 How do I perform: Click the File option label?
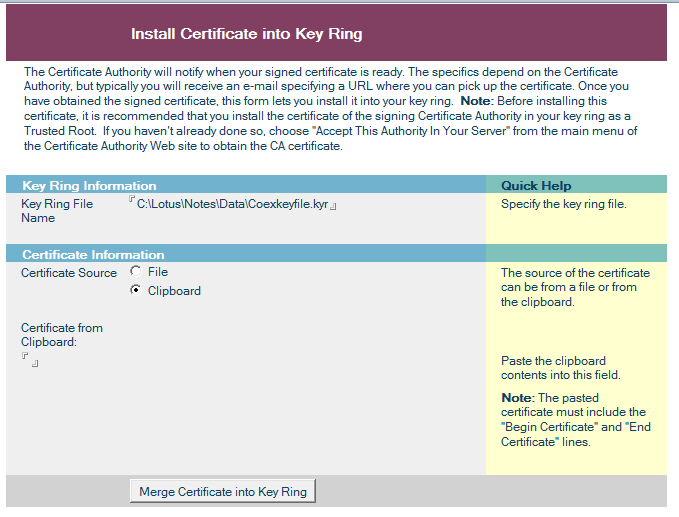(158, 272)
